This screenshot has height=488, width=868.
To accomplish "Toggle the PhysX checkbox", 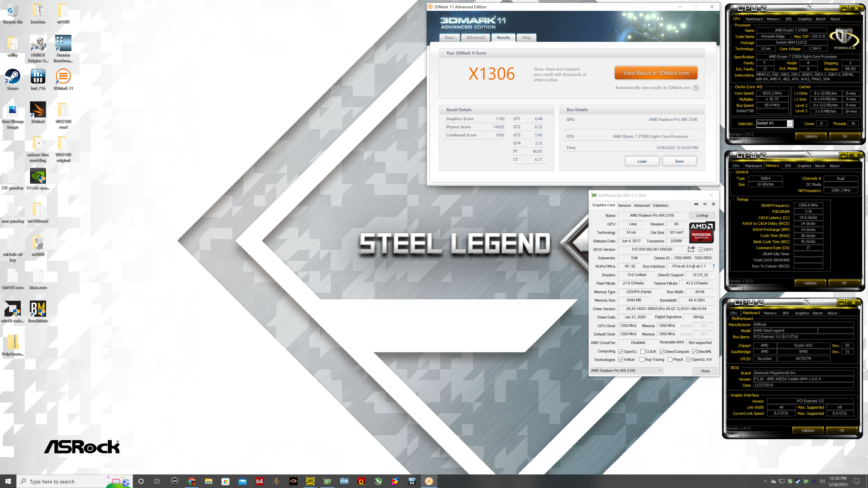I will point(670,360).
